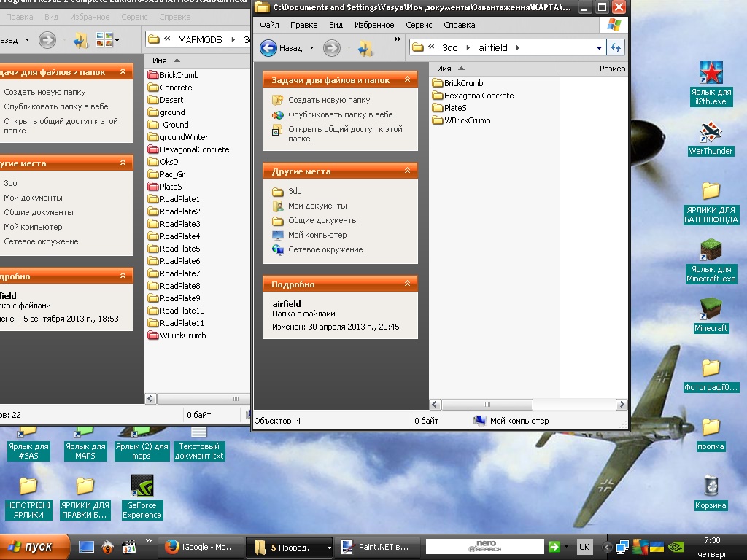This screenshot has width=747, height=560.
Task: Open the Сервис menu in the airfield window
Action: click(x=419, y=25)
